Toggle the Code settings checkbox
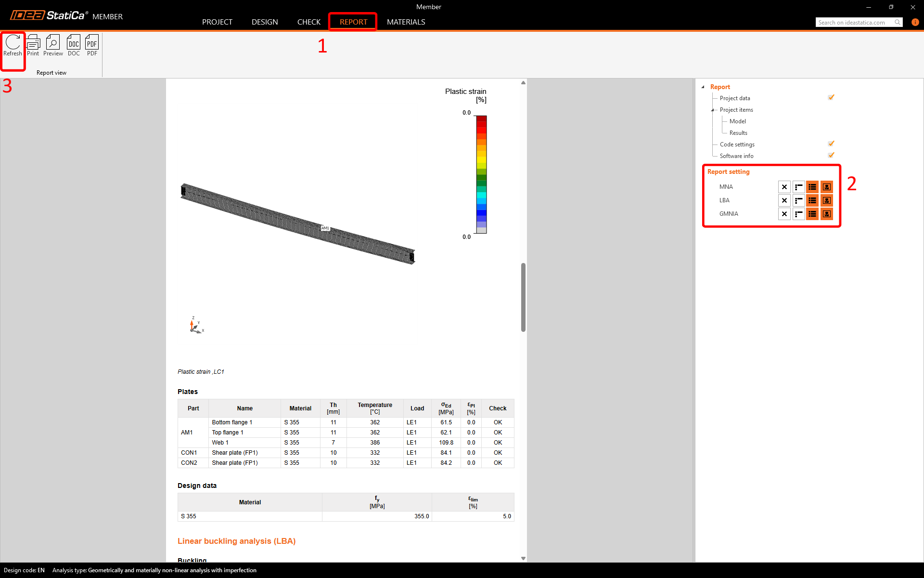Viewport: 924px width, 578px height. 831,144
